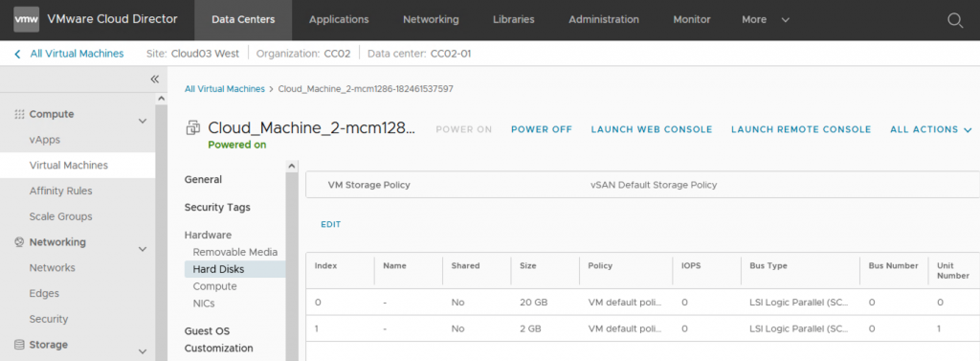This screenshot has height=361, width=980.
Task: Click the Storage disk icon in sidebar
Action: coord(19,345)
